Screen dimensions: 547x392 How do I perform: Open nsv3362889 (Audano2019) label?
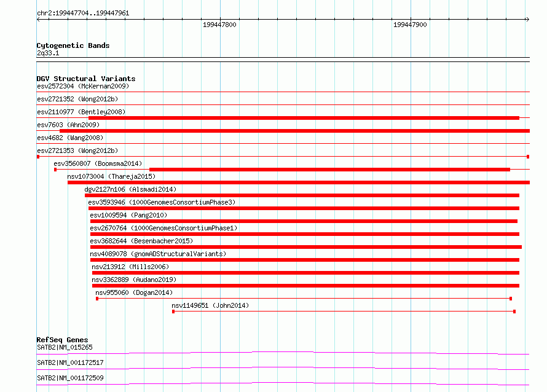click(135, 280)
